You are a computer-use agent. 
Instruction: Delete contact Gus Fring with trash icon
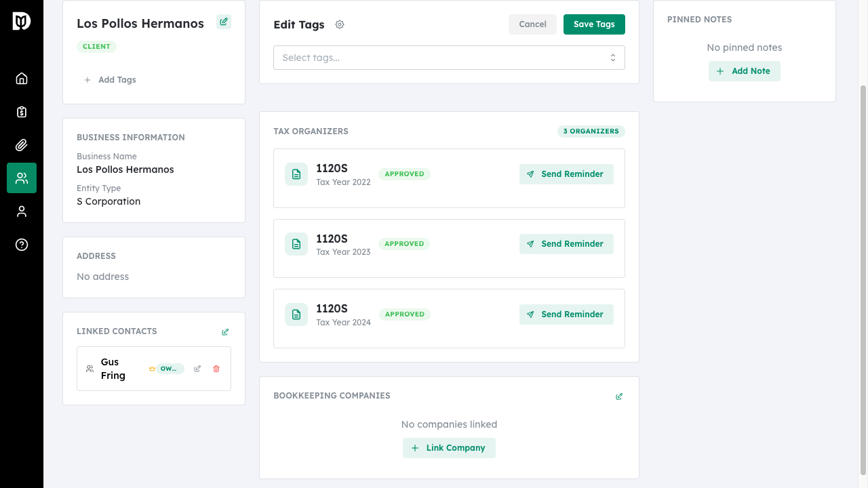(x=216, y=369)
